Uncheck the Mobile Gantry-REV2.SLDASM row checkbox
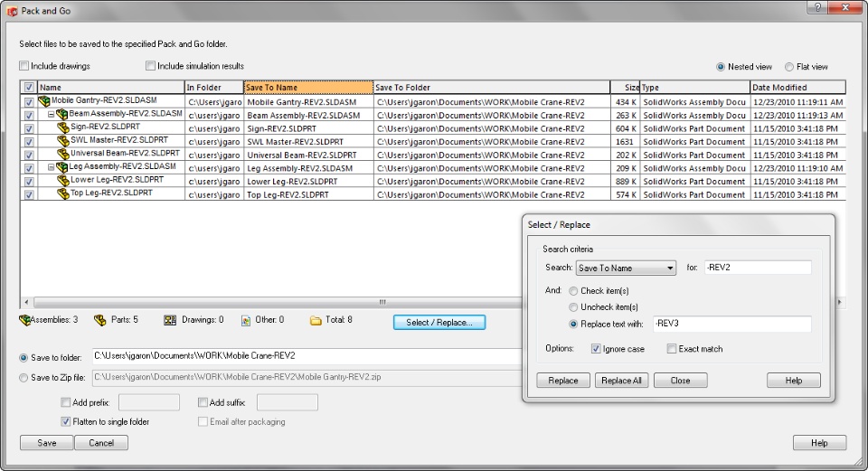868x471 pixels. (29, 102)
